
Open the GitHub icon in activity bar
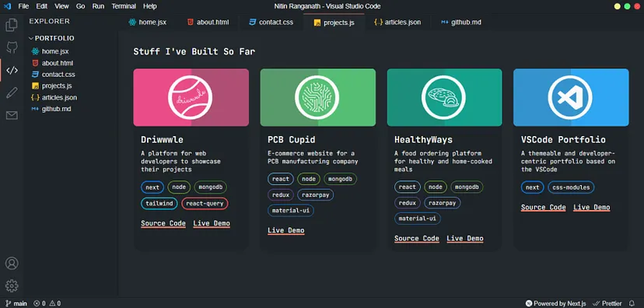coord(12,47)
